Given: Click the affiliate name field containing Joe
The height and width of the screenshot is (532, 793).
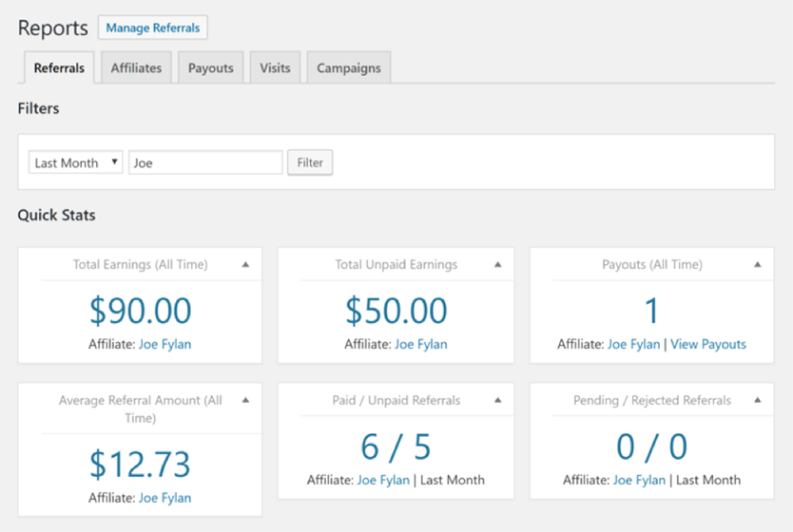Looking at the screenshot, I should tap(205, 162).
